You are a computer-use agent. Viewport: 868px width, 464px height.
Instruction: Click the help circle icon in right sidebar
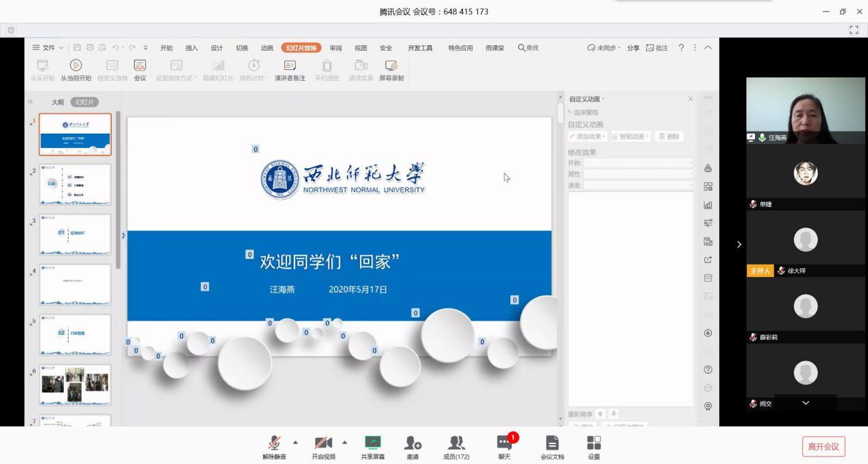(708, 369)
